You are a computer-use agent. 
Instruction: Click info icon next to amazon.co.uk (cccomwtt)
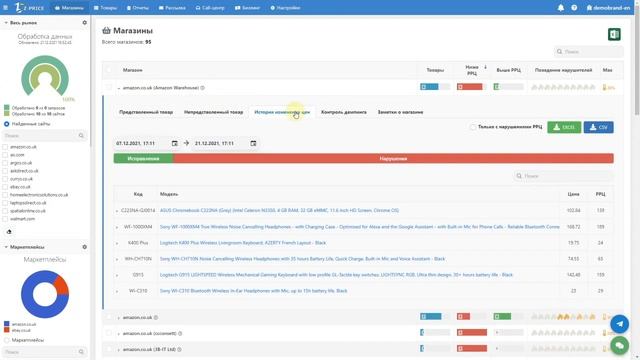[x=180, y=333]
